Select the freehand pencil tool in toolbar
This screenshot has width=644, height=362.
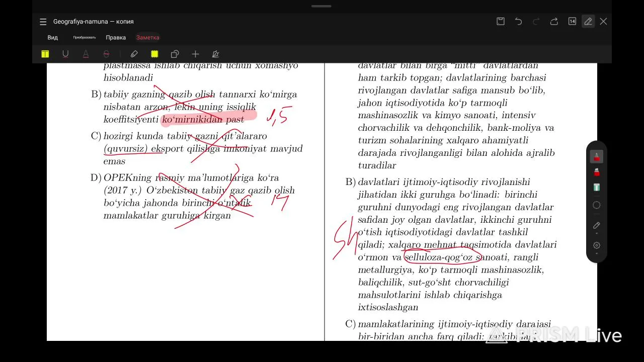(134, 54)
